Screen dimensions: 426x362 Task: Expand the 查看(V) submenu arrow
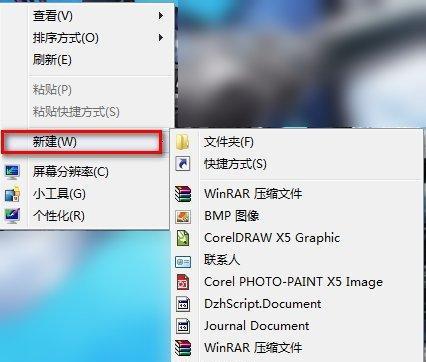point(161,15)
